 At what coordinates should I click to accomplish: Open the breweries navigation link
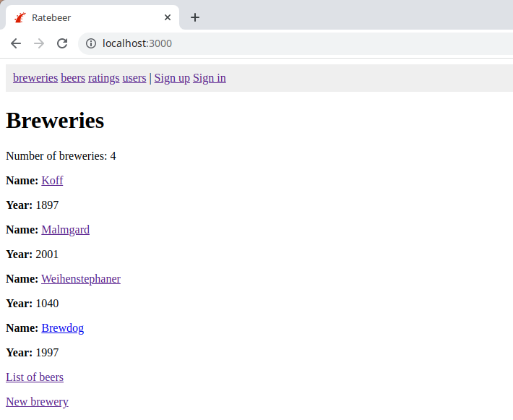35,78
